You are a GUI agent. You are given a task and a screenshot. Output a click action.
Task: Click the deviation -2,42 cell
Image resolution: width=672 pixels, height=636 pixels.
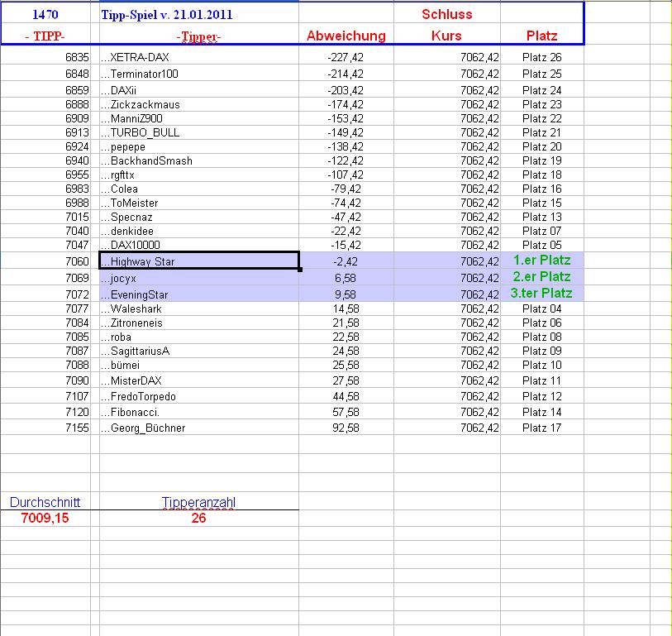[346, 261]
